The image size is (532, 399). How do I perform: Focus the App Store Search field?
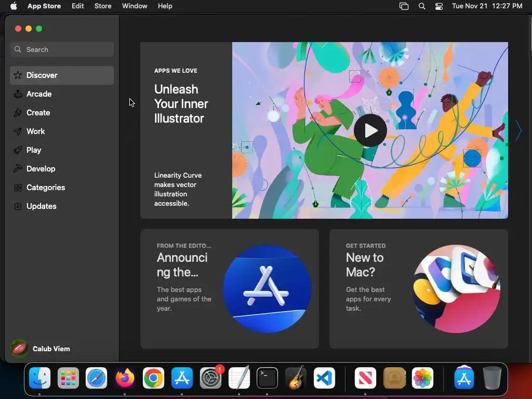pyautogui.click(x=62, y=49)
